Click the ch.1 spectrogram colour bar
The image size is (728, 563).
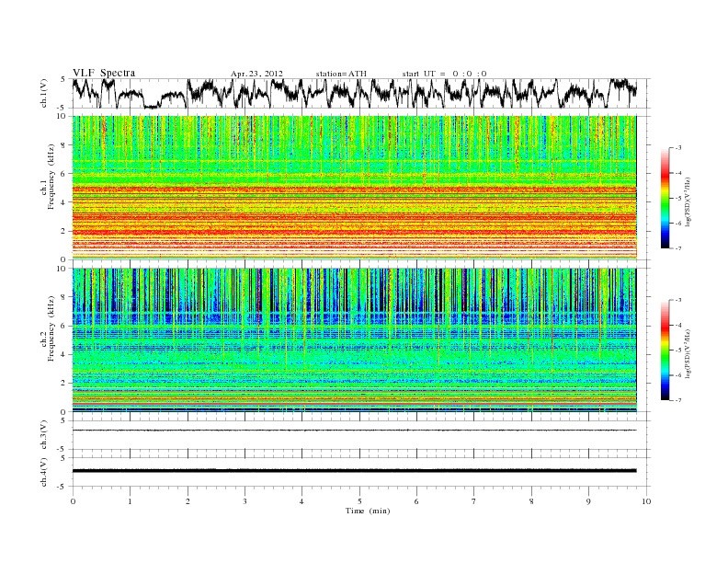tap(665, 198)
